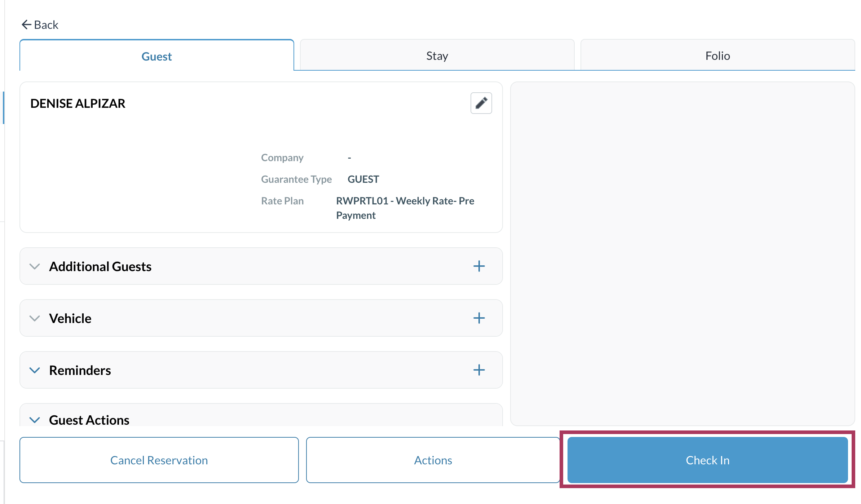This screenshot has width=861, height=504.
Task: Open the Actions button menu
Action: click(433, 460)
